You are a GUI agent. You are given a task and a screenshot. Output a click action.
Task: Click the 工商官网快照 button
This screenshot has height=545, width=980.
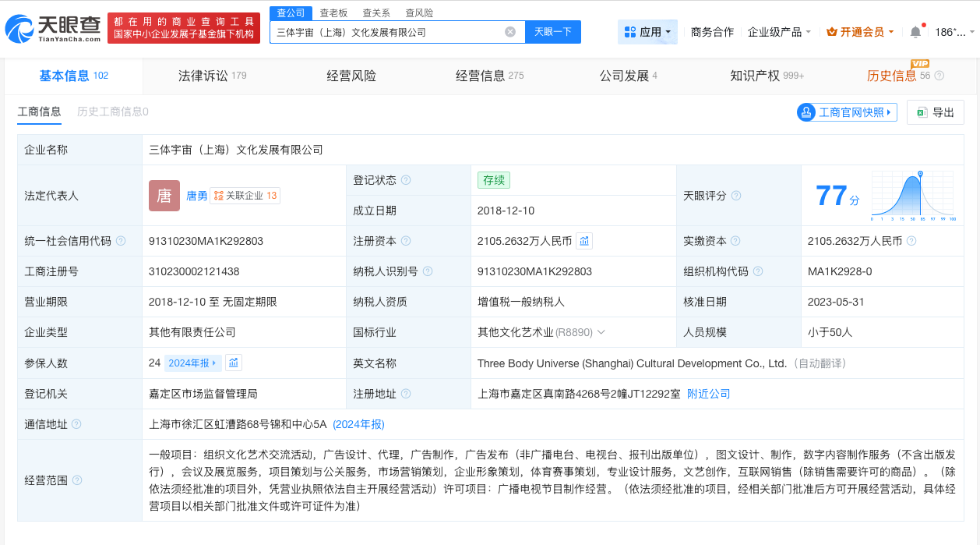point(847,112)
